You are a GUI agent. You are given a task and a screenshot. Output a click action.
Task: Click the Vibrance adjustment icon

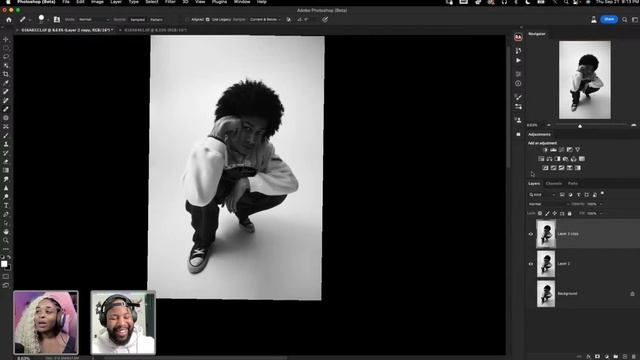(x=578, y=150)
